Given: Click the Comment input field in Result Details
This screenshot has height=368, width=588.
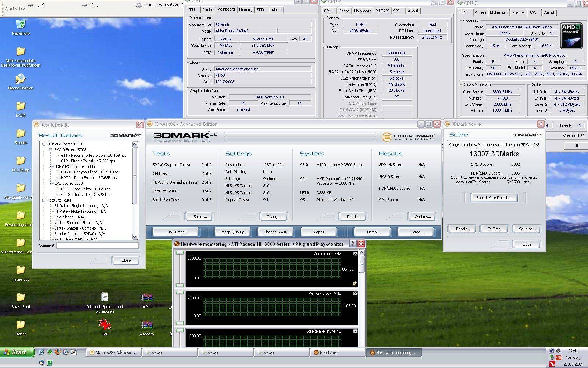Looking at the screenshot, I should pyautogui.click(x=97, y=245).
